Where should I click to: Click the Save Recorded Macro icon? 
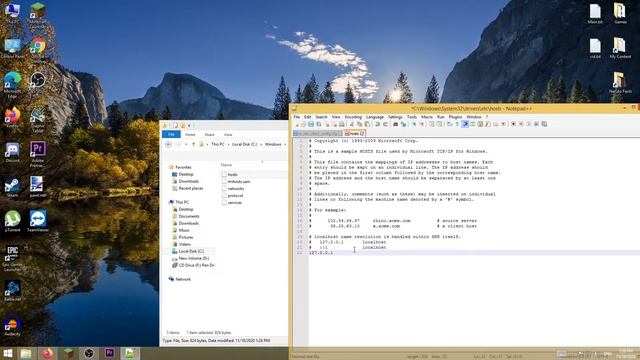click(x=544, y=124)
